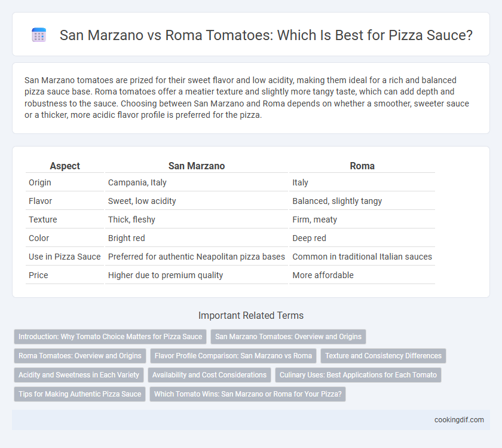The width and height of the screenshot is (502, 448).
Task: Click the 'Bright red' cell
Action: coord(197,238)
